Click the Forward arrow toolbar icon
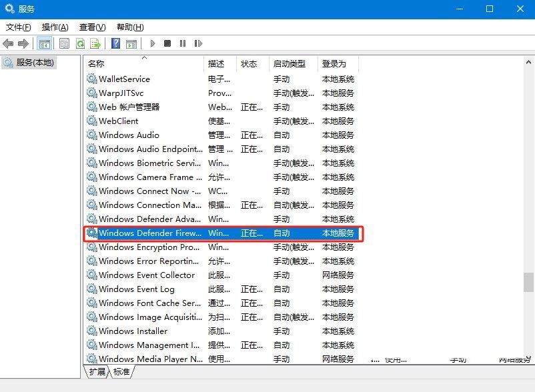The height and width of the screenshot is (392, 535). coord(23,43)
